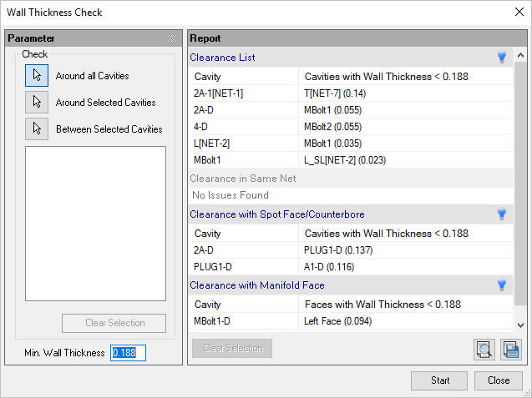
Task: Click the Around Selected Cavities cursor icon
Action: pos(37,103)
